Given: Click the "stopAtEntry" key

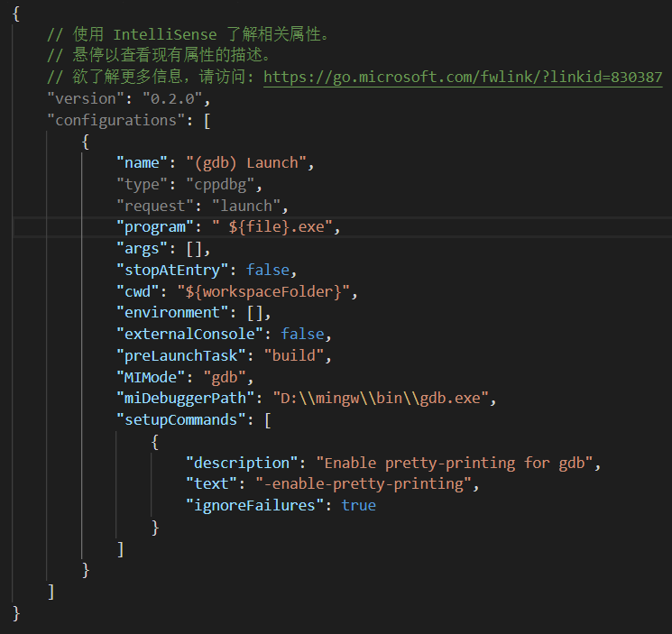Looking at the screenshot, I should (x=172, y=270).
